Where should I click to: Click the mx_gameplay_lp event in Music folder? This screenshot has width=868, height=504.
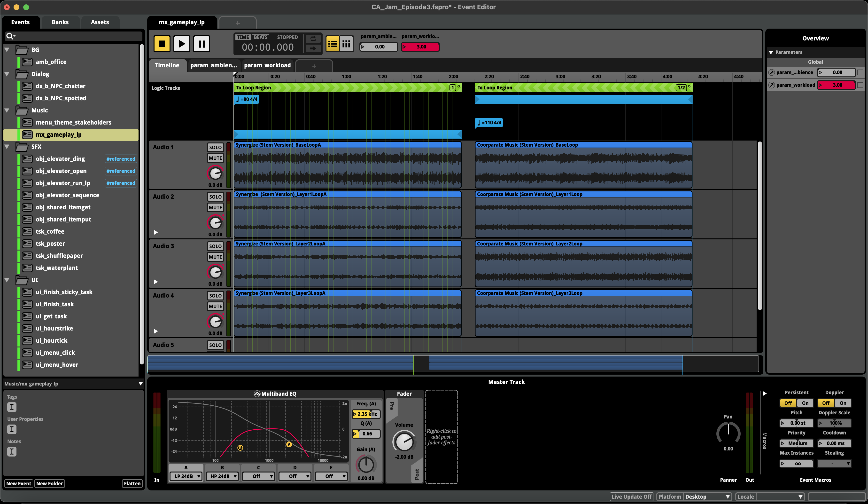click(58, 134)
